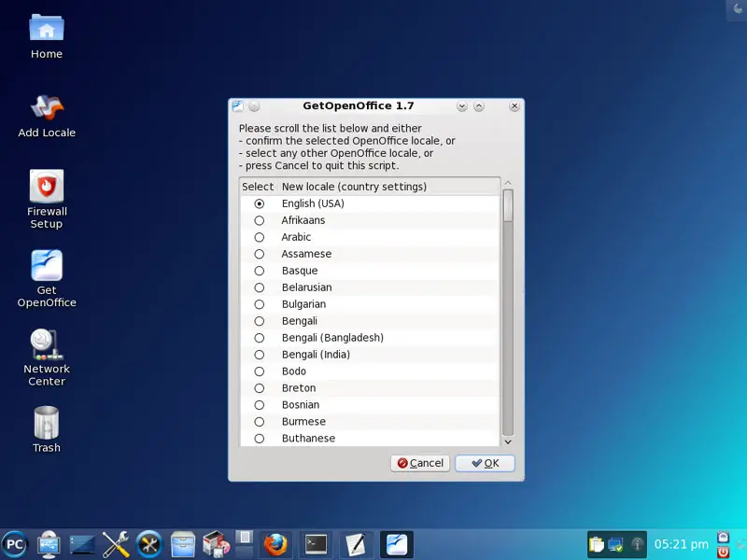Image resolution: width=747 pixels, height=560 pixels.
Task: Click the network status tray icon
Action: click(x=615, y=544)
